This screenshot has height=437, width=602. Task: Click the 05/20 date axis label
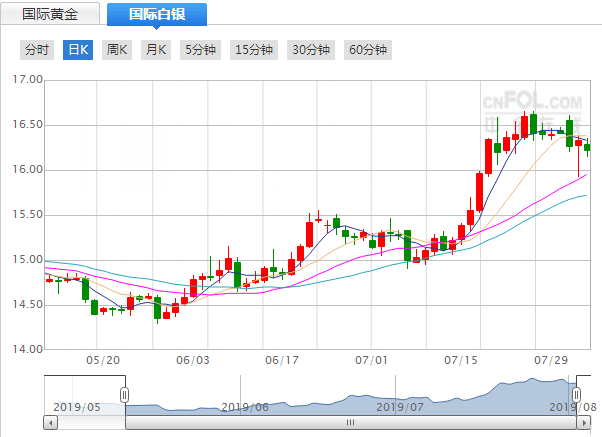[x=103, y=360]
